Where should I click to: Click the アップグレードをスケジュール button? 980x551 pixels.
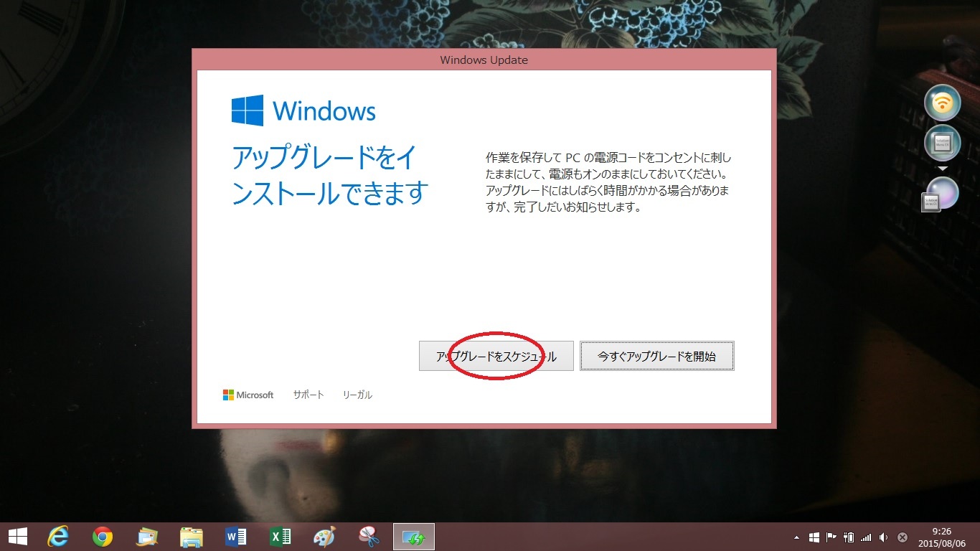tap(496, 356)
